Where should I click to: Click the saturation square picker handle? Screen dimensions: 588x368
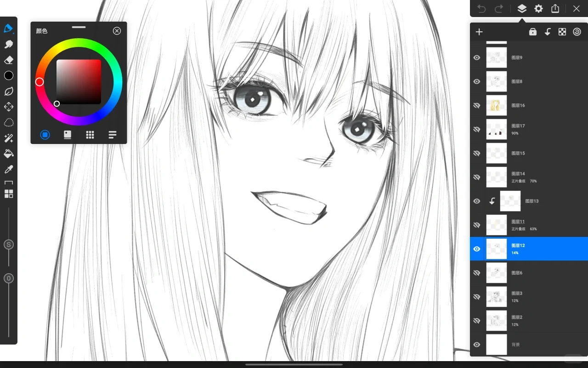pyautogui.click(x=57, y=103)
